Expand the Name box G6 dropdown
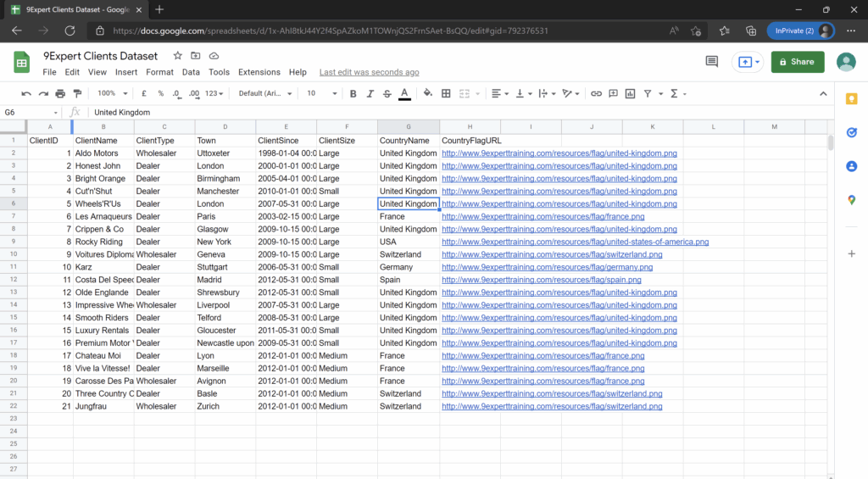Viewport: 868px width, 479px height. 56,112
